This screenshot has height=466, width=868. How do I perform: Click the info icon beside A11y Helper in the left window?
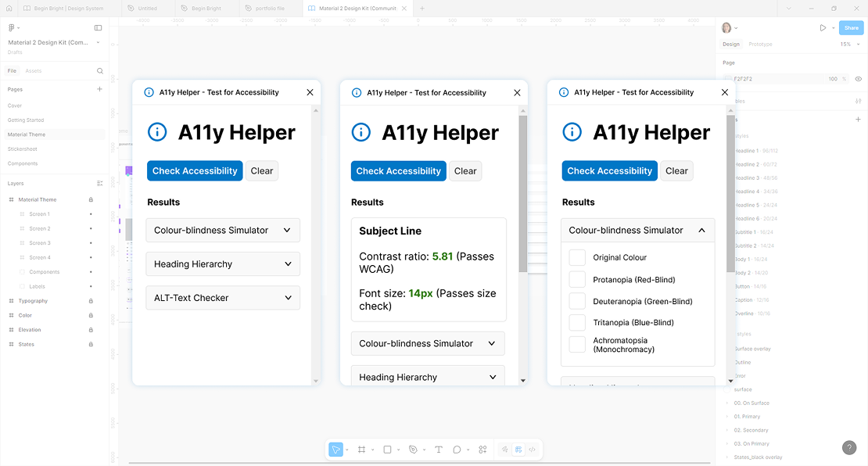(157, 132)
